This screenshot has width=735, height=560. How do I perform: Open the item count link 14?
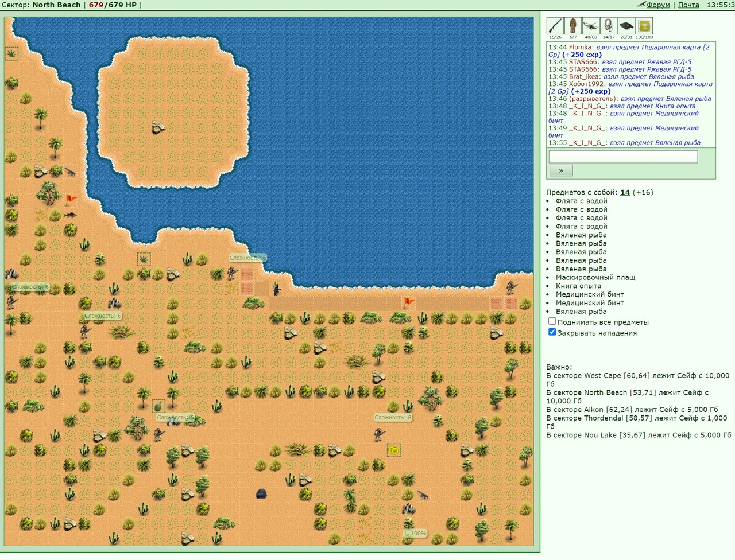[625, 192]
